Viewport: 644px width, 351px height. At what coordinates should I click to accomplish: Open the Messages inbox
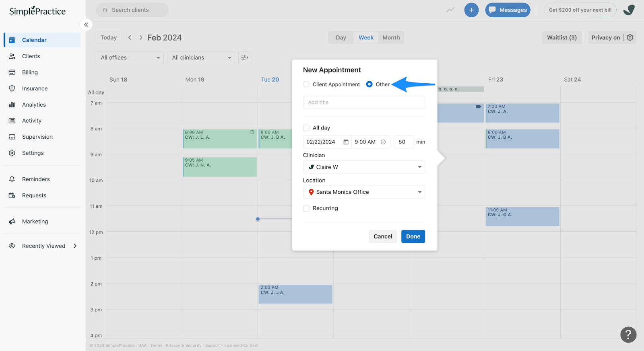pos(508,10)
